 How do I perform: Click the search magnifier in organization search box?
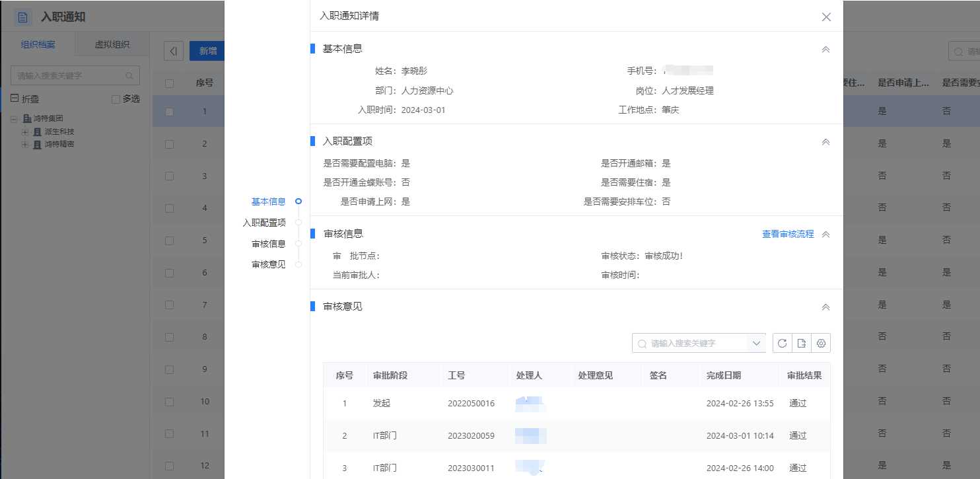tap(129, 75)
